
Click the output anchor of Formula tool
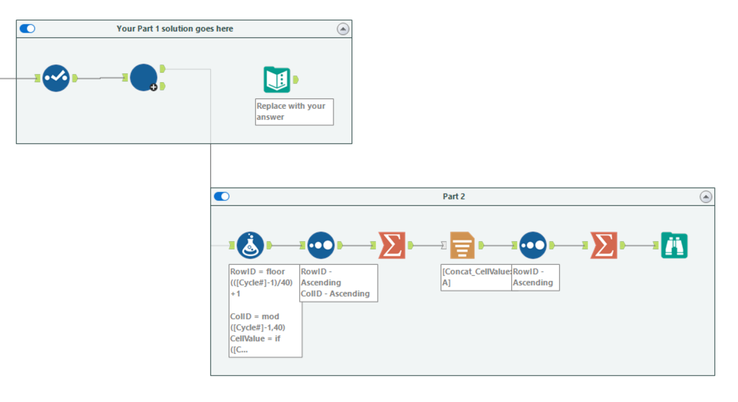click(x=269, y=245)
